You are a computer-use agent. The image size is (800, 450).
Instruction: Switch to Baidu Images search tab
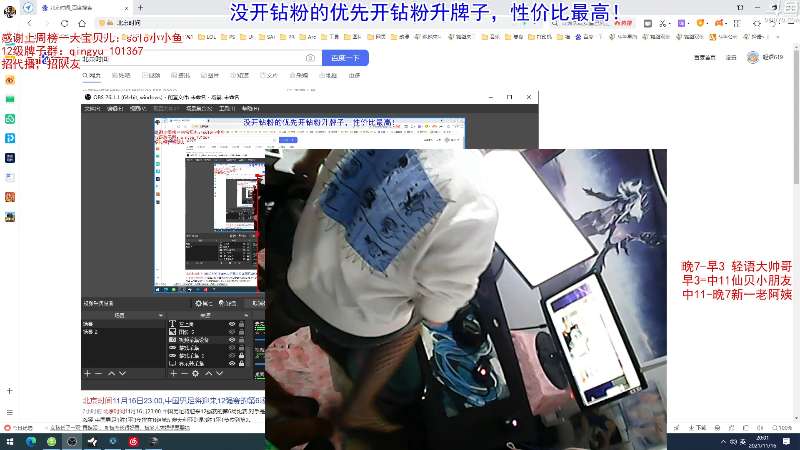(x=210, y=76)
